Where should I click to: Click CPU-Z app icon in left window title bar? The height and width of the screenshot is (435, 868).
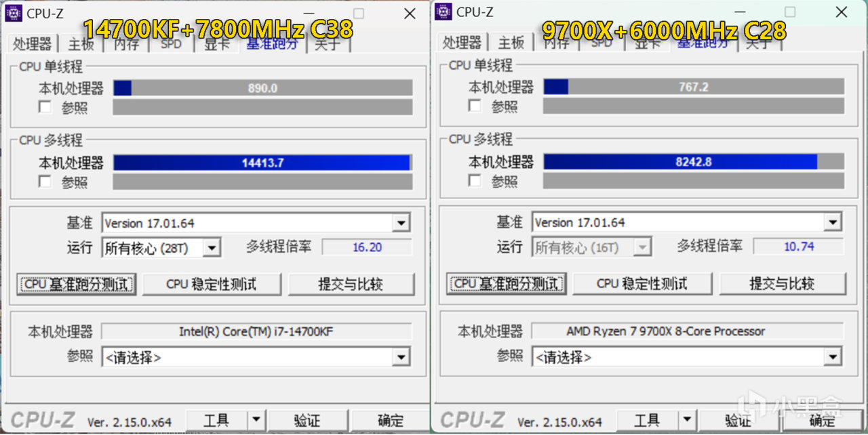click(13, 13)
